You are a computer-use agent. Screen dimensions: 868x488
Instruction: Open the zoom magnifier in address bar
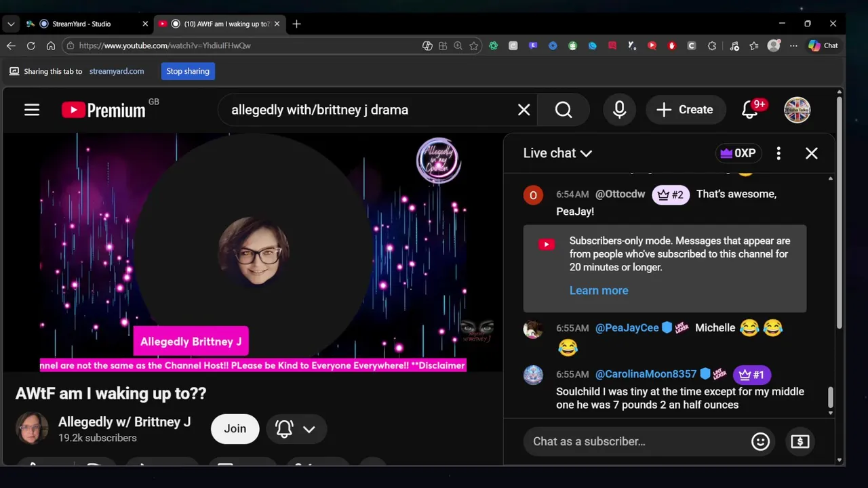(x=458, y=45)
